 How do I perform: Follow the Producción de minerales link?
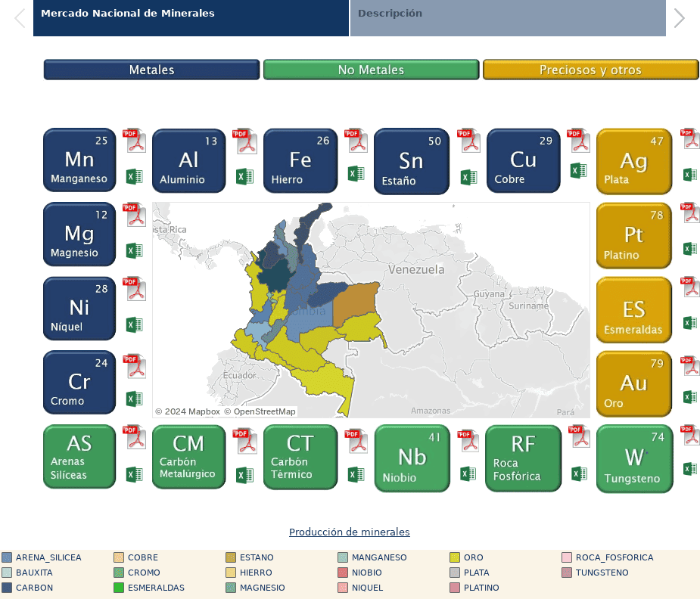[350, 532]
